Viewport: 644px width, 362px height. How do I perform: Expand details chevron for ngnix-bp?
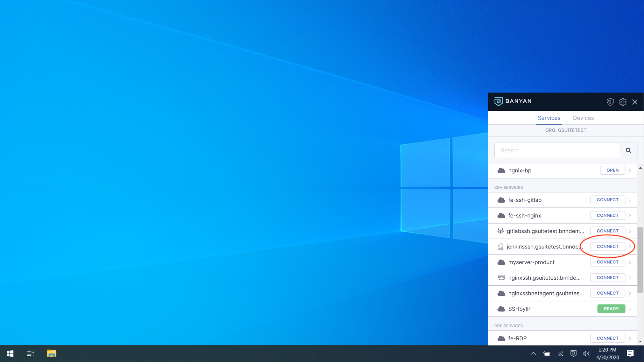pyautogui.click(x=630, y=171)
